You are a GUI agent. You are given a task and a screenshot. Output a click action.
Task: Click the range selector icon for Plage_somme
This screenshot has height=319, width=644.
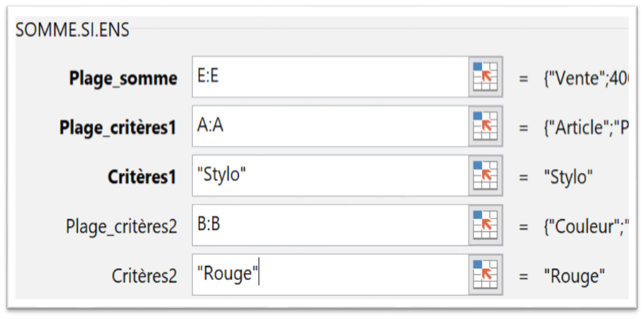(x=485, y=77)
